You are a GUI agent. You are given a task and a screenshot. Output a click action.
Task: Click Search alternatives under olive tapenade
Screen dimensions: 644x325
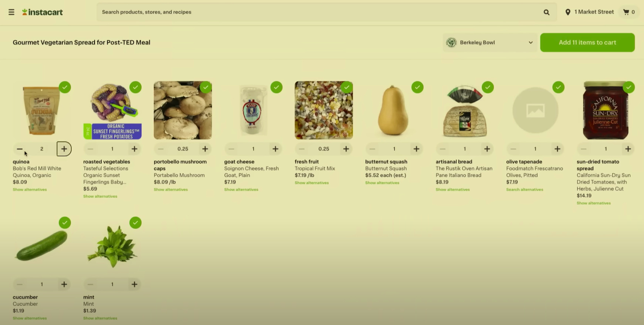pyautogui.click(x=525, y=190)
